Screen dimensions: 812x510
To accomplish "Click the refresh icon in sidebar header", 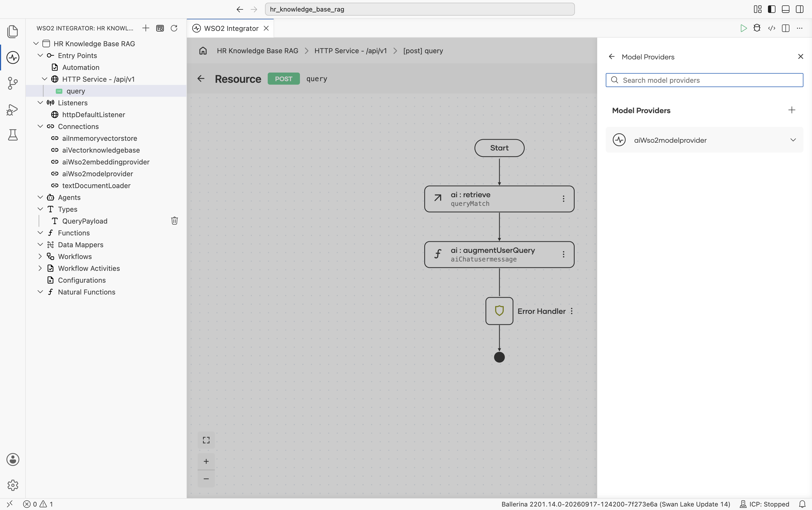I will (x=174, y=28).
